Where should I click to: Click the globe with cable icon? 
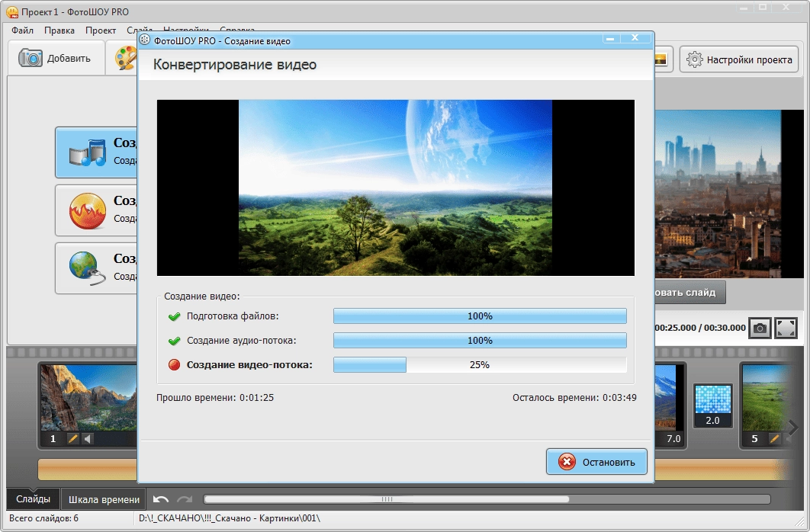(x=87, y=268)
